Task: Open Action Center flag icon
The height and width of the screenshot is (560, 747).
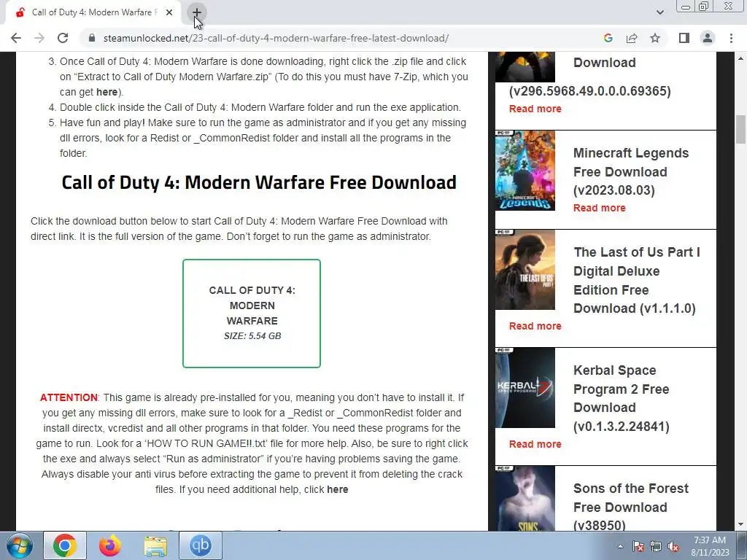Action: click(x=638, y=546)
